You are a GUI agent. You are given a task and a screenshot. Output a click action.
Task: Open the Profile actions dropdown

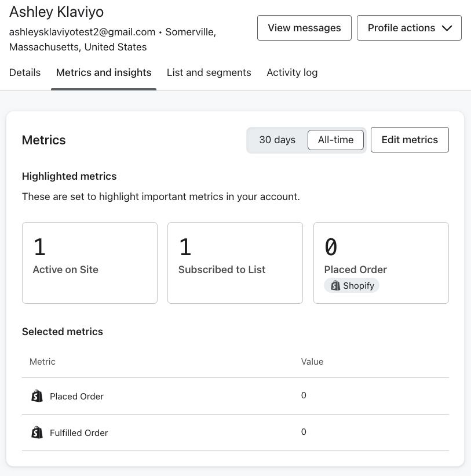pos(409,27)
